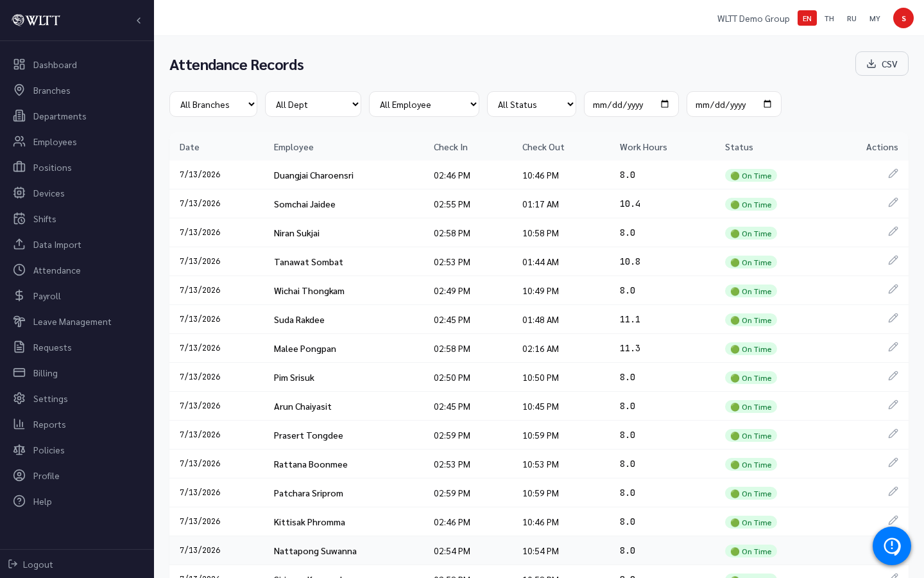Select the Kittisak Phromma name cell
Screen dimensions: 924x578
pos(309,522)
